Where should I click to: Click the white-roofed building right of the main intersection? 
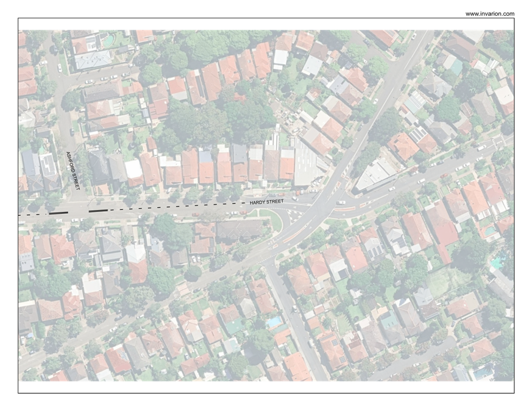point(374,175)
